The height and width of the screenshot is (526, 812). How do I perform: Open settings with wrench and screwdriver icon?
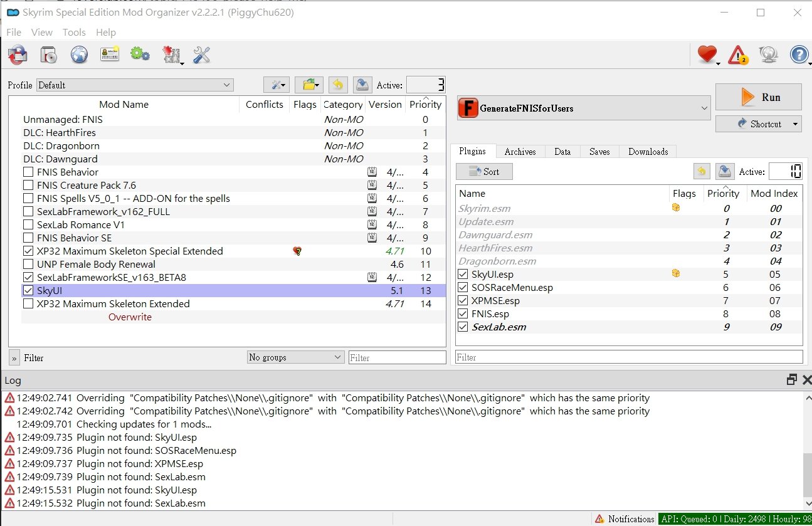[201, 55]
